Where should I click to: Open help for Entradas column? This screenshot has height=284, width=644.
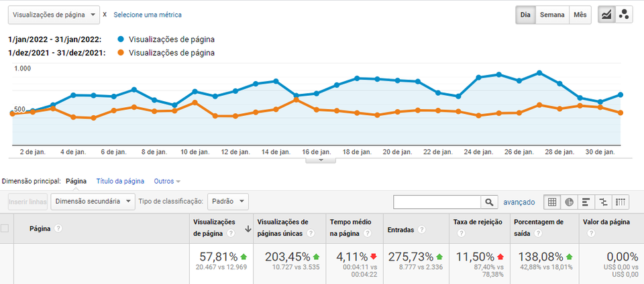[421, 230]
